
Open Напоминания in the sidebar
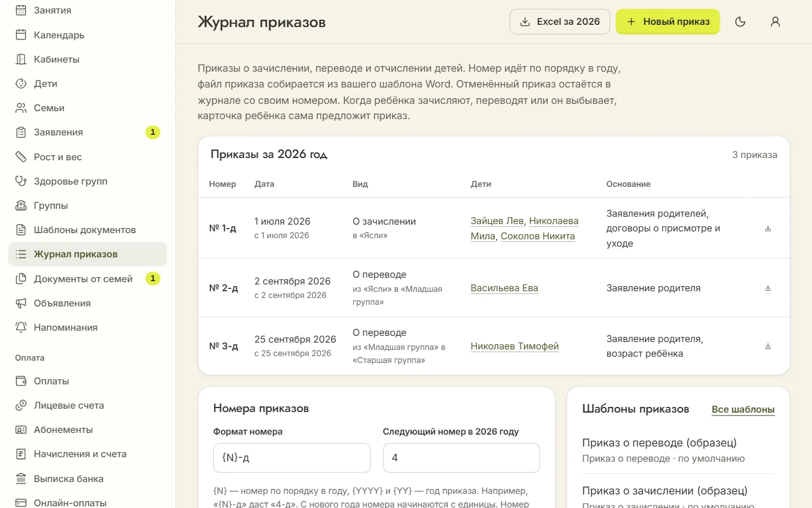pyautogui.click(x=87, y=327)
